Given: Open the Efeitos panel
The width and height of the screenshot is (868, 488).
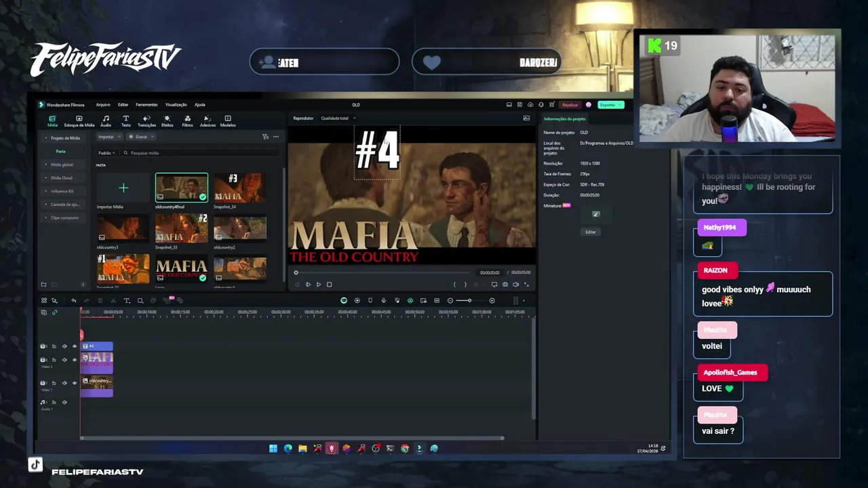Looking at the screenshot, I should [167, 121].
